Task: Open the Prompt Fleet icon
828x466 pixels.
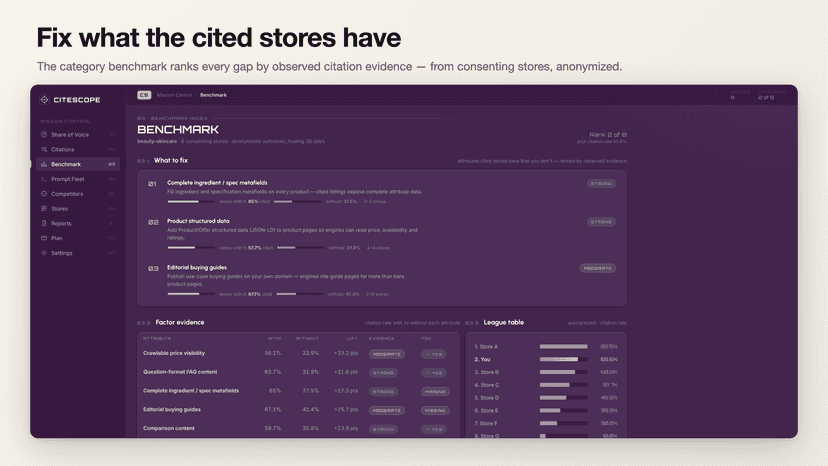Action: tap(44, 179)
